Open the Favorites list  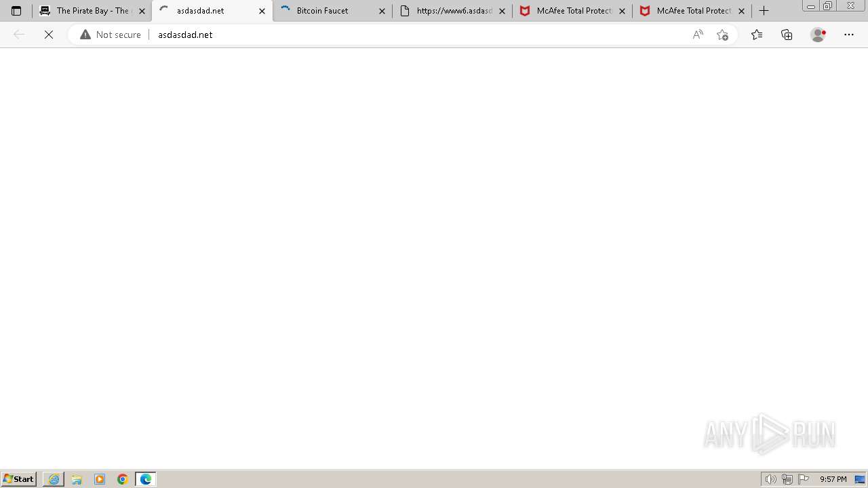pyautogui.click(x=757, y=35)
